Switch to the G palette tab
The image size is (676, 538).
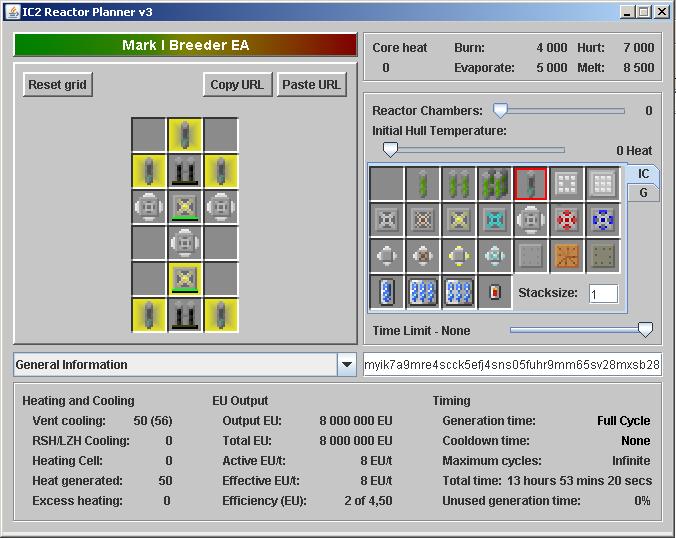coord(643,193)
